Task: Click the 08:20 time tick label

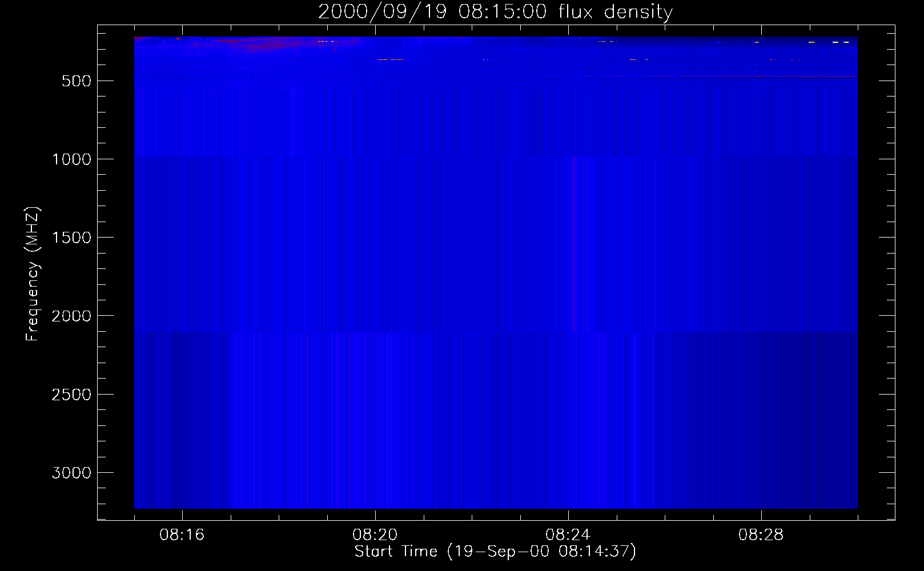Action: coord(375,535)
